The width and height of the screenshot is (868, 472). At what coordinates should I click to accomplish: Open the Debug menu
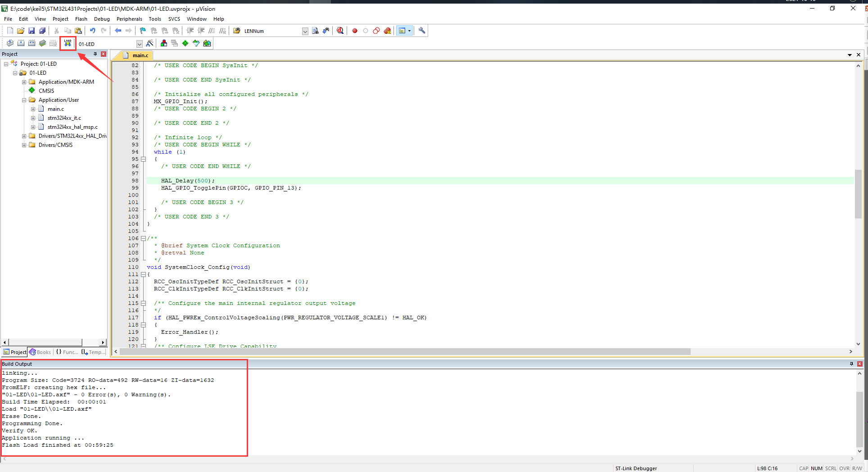pyautogui.click(x=102, y=19)
